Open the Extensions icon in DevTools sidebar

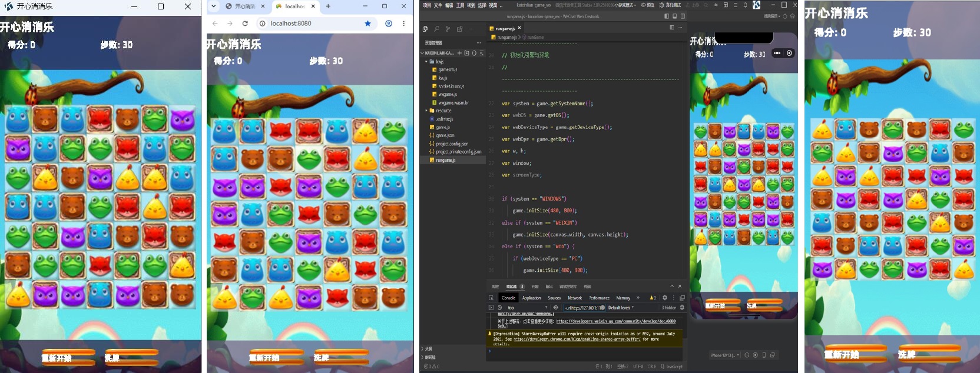pyautogui.click(x=459, y=28)
